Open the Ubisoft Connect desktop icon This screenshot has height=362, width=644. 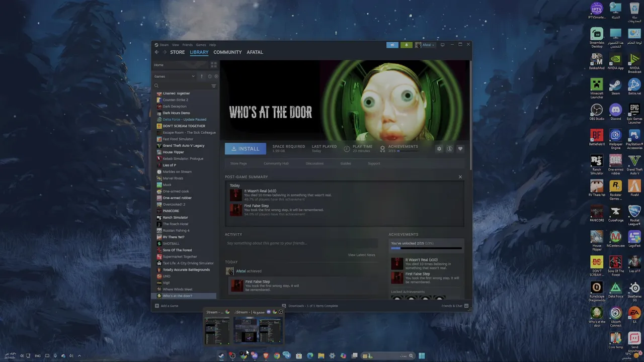615,316
